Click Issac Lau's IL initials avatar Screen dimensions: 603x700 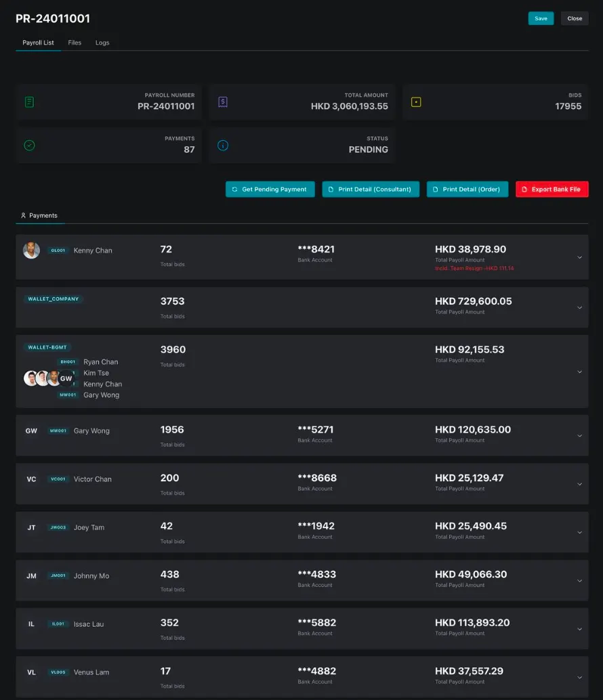click(x=31, y=624)
